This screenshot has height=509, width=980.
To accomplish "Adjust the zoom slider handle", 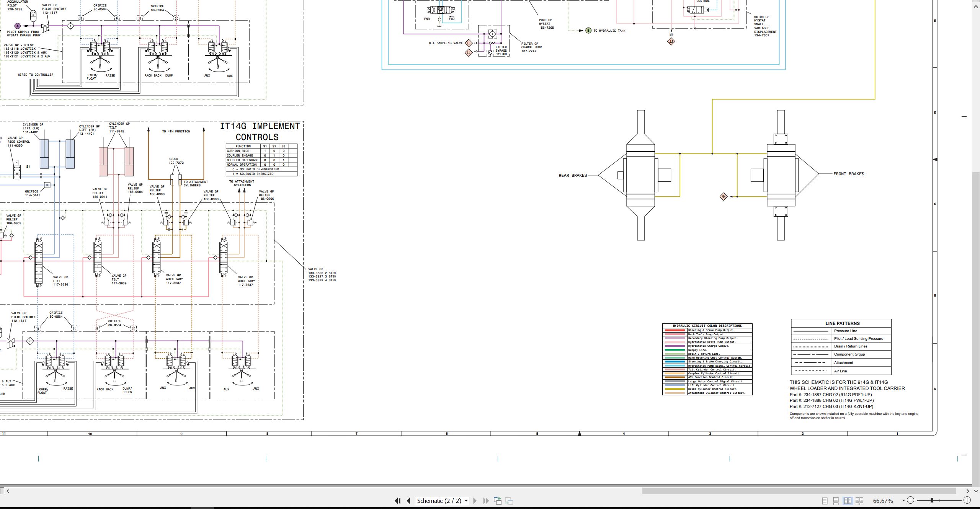I will (x=932, y=500).
